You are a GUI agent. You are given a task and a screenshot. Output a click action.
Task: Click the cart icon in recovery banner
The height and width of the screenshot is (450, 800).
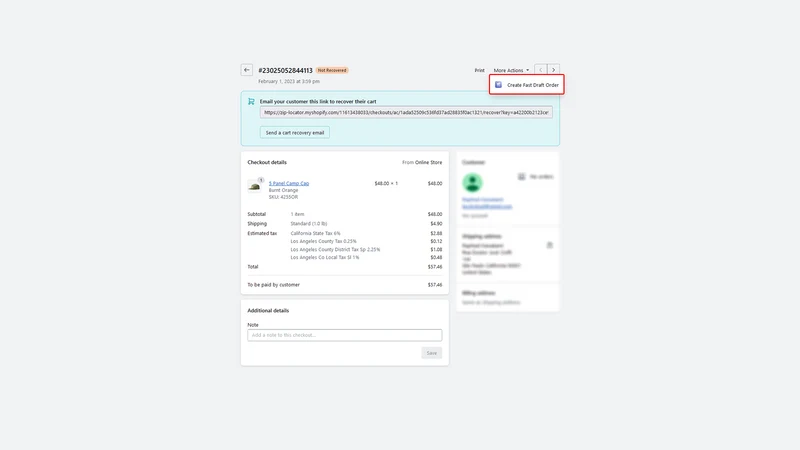click(251, 102)
